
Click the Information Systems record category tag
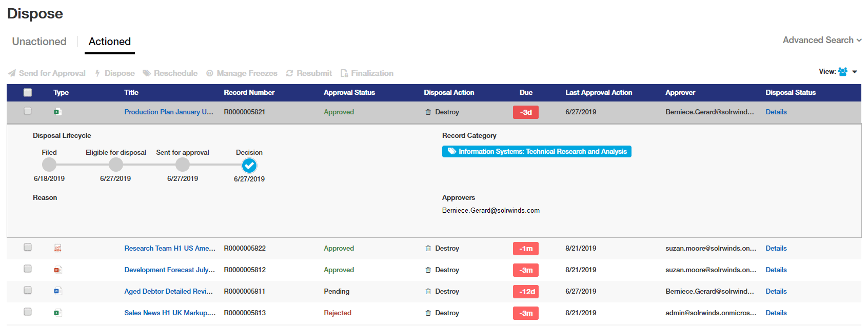537,152
